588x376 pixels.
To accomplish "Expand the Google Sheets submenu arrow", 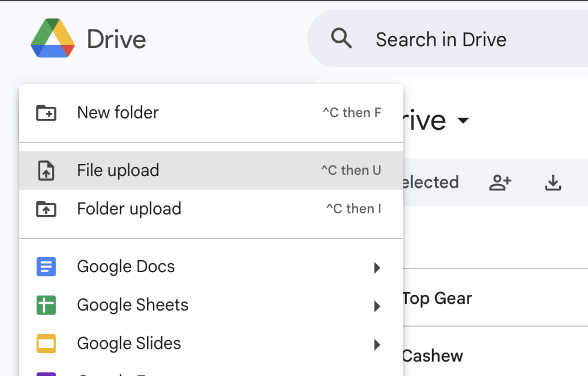I will (377, 306).
